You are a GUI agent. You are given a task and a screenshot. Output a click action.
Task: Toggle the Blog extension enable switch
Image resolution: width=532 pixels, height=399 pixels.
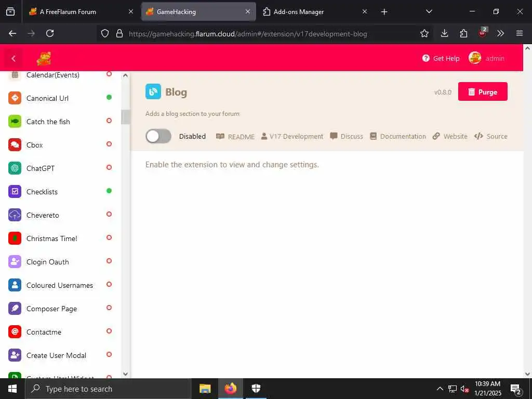pyautogui.click(x=158, y=137)
